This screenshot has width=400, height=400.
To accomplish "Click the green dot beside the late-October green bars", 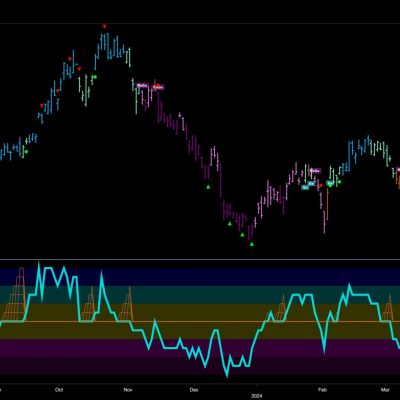I will pos(95,77).
